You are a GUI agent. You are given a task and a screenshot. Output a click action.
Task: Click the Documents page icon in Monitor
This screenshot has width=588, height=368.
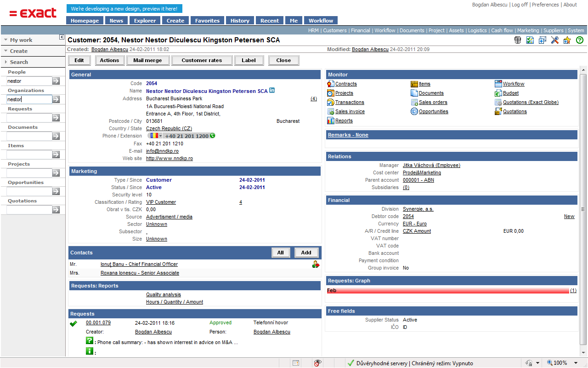point(414,93)
